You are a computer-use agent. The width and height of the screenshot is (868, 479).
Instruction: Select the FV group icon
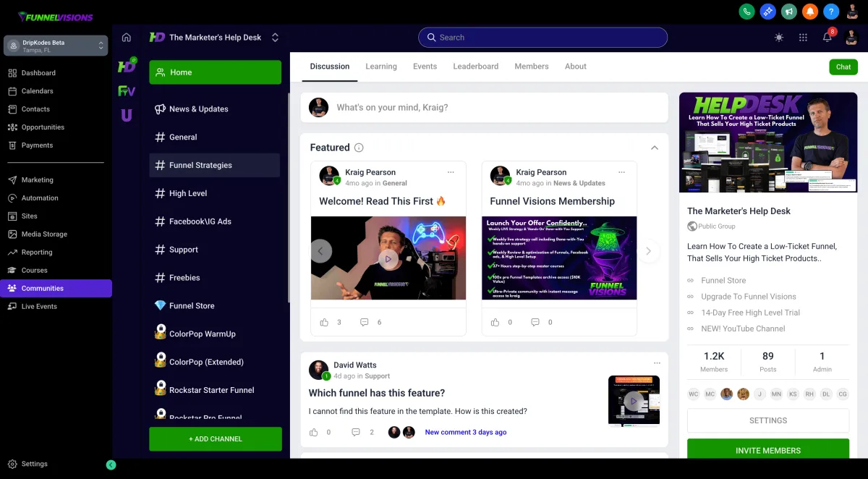click(127, 91)
